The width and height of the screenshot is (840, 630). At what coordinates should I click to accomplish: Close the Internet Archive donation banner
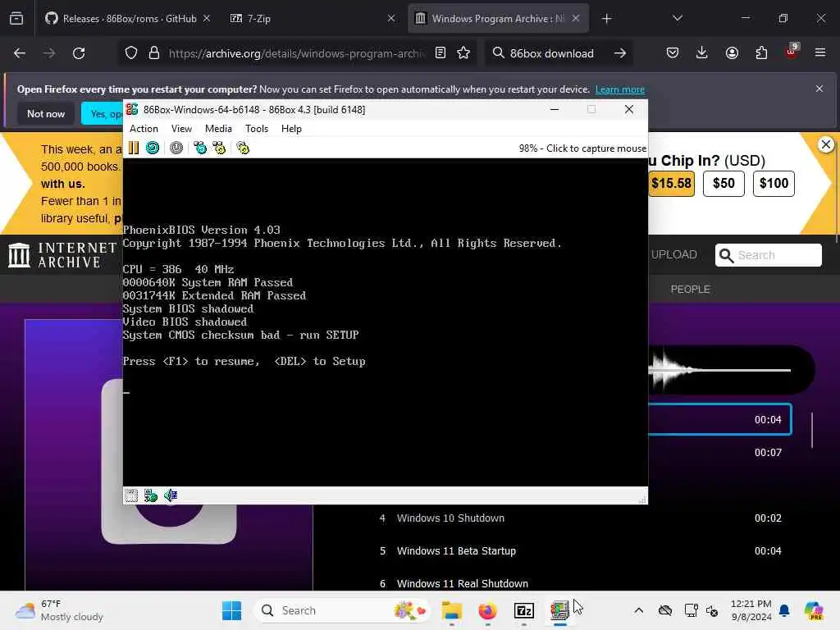point(825,144)
